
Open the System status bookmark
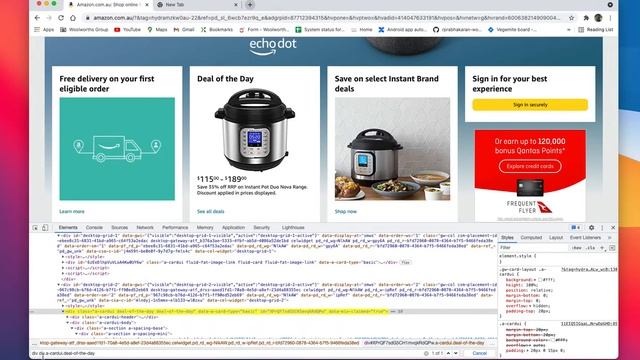tap(320, 30)
